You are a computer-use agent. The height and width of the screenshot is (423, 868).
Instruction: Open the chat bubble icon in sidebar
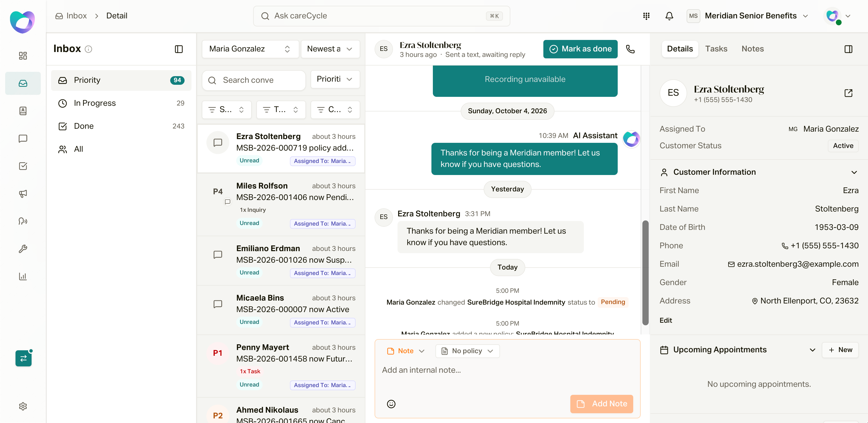click(23, 138)
